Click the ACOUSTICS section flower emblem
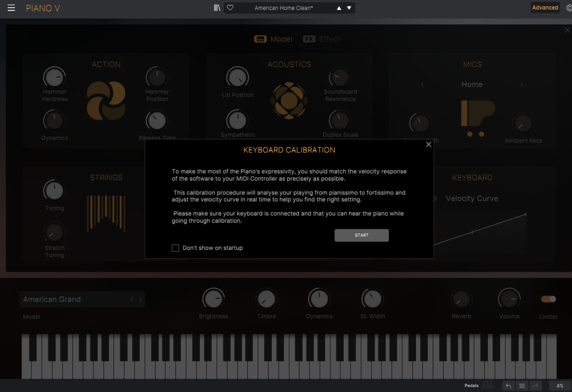Viewport: 572px width, 392px height. (x=289, y=101)
